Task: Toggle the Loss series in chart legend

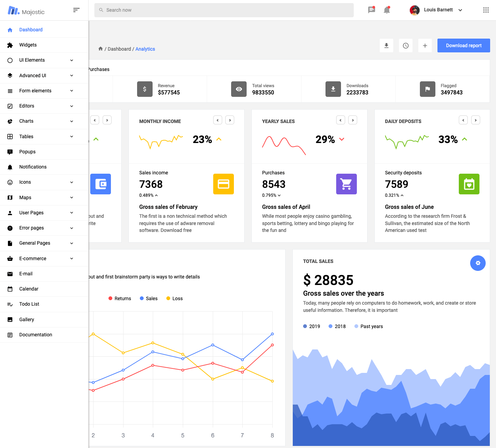Action: coord(174,298)
